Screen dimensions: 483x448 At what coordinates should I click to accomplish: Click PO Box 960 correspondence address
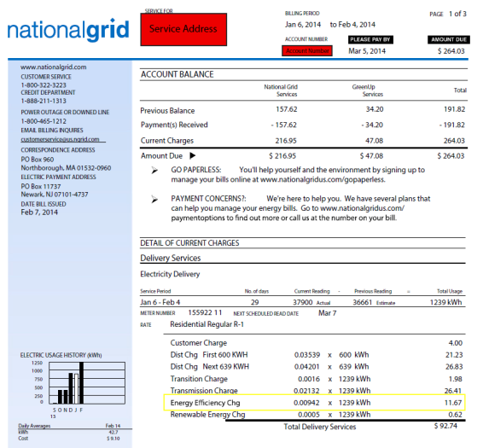[38, 160]
